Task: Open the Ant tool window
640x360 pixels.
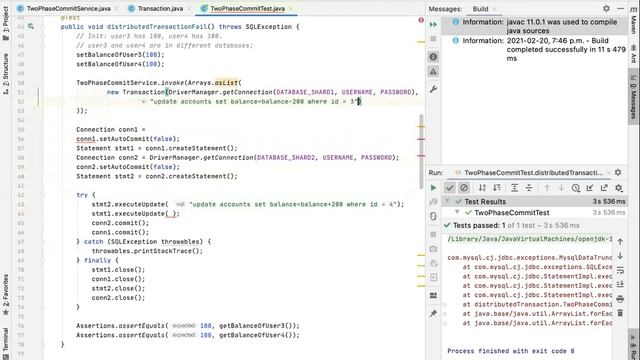Action: click(633, 55)
